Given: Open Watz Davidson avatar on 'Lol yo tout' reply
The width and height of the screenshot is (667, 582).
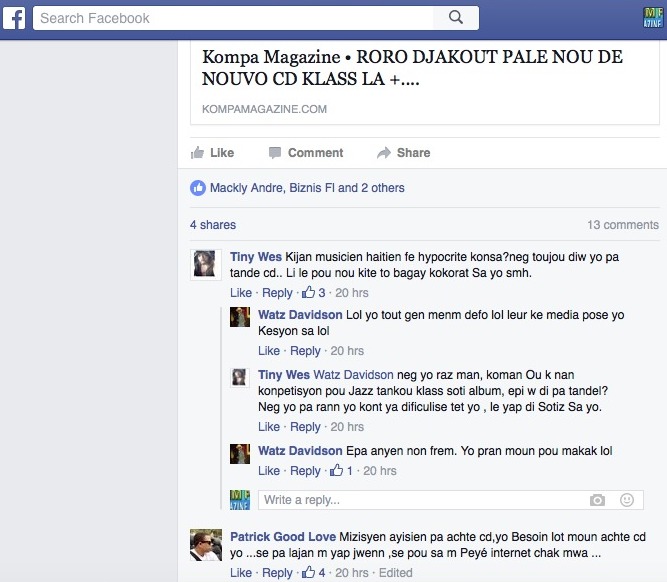Looking at the screenshot, I should pos(240,317).
